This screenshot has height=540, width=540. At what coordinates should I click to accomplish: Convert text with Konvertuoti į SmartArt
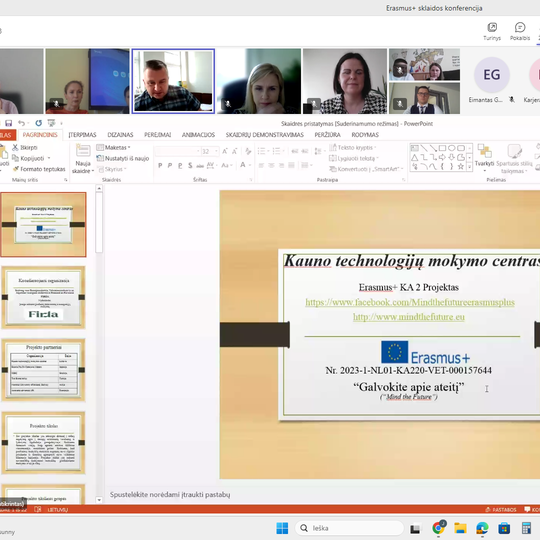pyautogui.click(x=366, y=169)
